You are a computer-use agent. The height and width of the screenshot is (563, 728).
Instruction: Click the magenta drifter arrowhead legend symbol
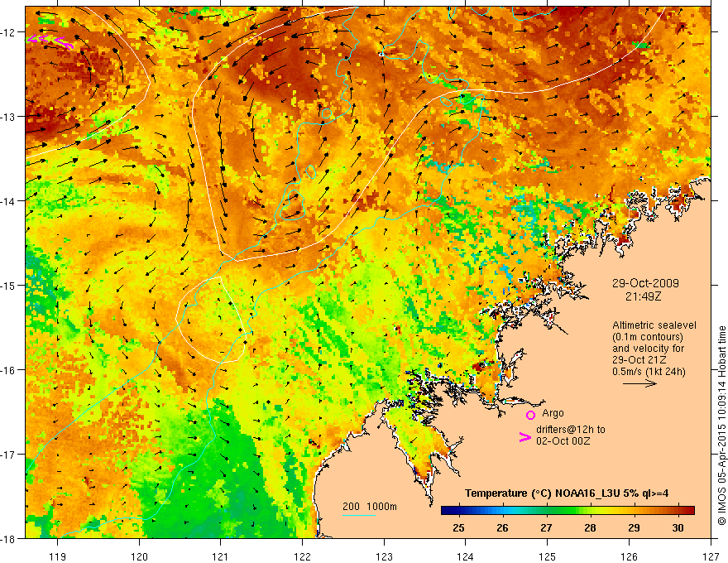525,437
